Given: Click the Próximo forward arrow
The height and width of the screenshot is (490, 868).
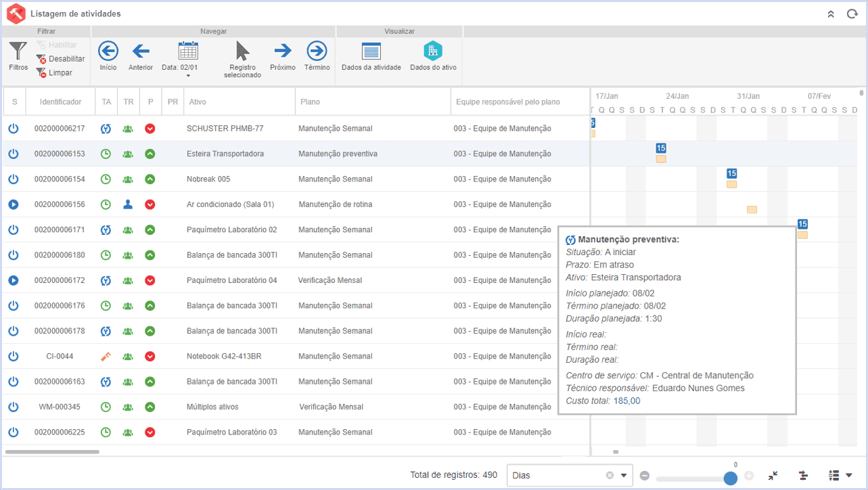Looking at the screenshot, I should (x=283, y=55).
